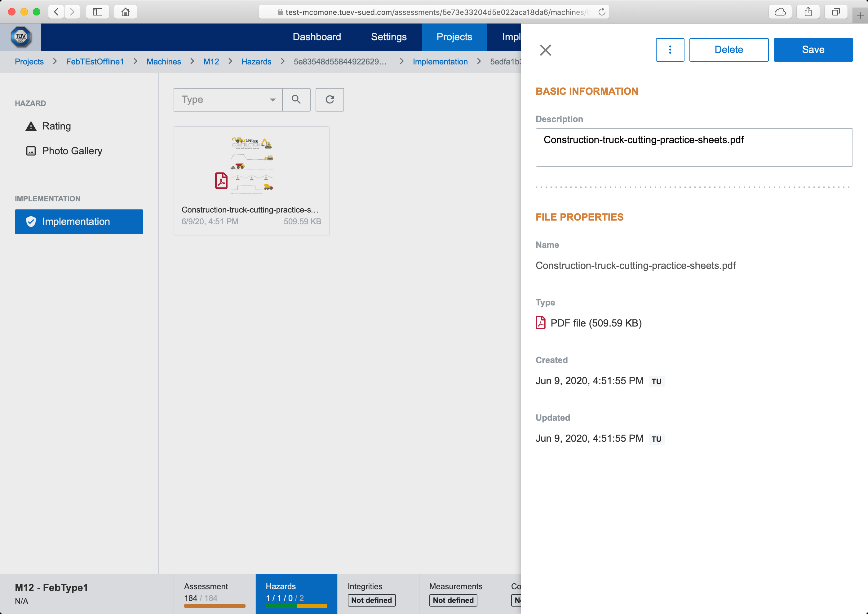The width and height of the screenshot is (868, 614).
Task: Select Implementation in the sidebar
Action: (x=79, y=221)
